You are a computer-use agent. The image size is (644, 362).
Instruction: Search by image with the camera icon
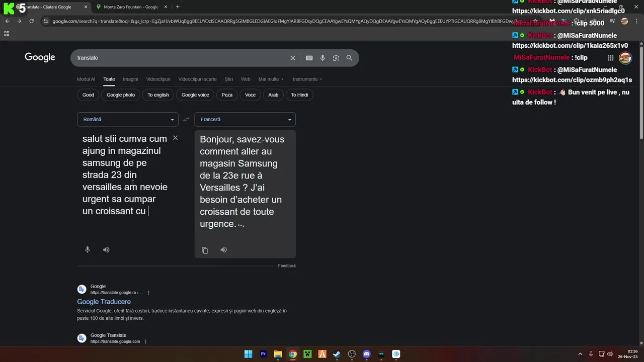[336, 58]
